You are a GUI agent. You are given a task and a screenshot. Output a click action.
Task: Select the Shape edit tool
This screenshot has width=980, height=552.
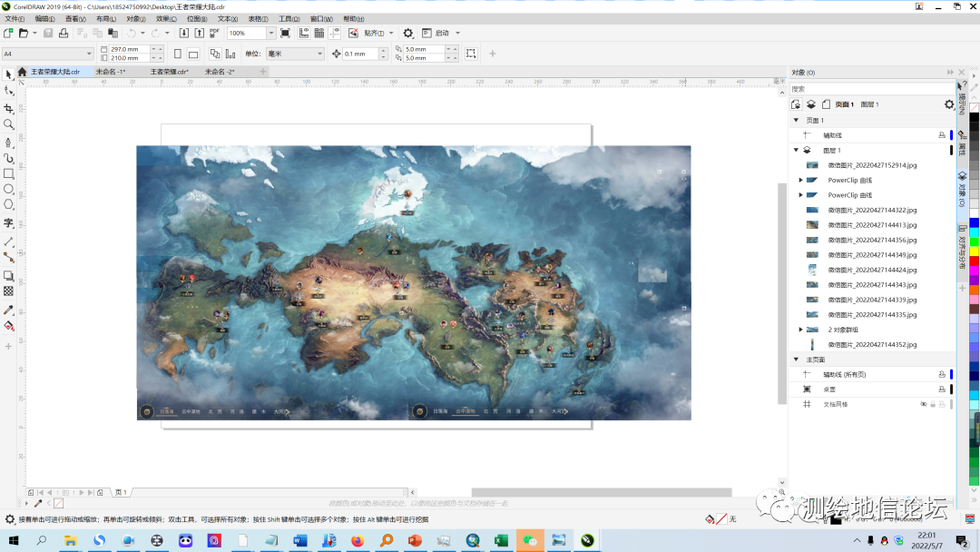[9, 92]
